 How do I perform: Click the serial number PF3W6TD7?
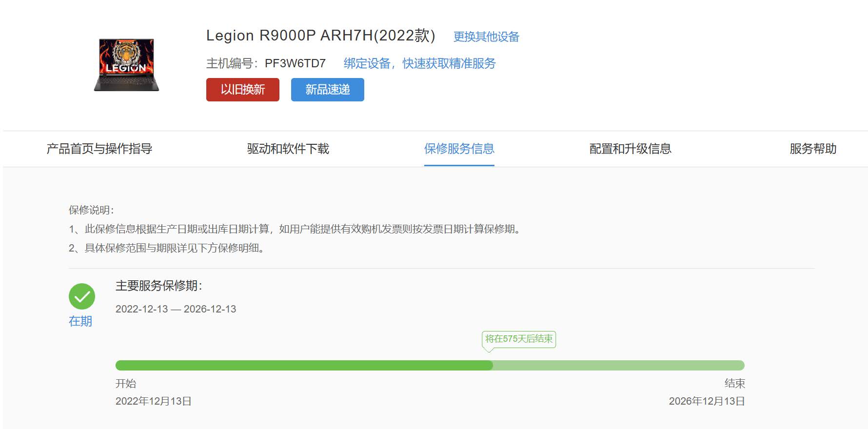point(295,63)
